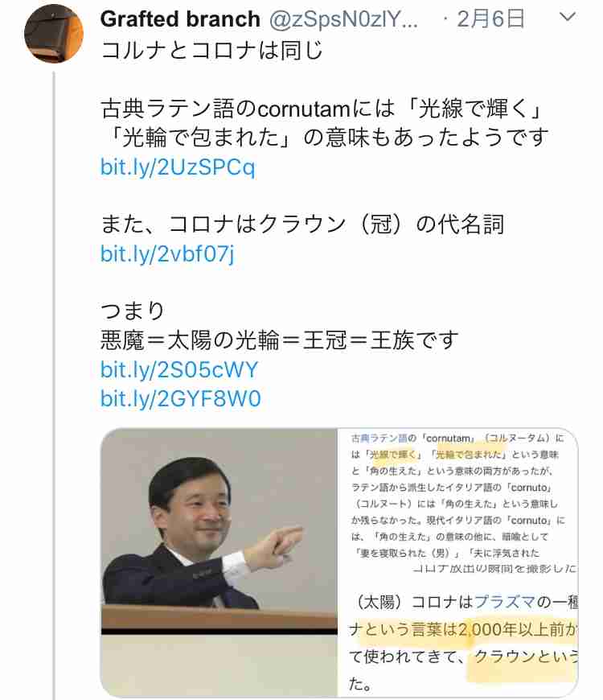Open the Grafted branch profile avatar
603x700 pixels.
coord(54,34)
